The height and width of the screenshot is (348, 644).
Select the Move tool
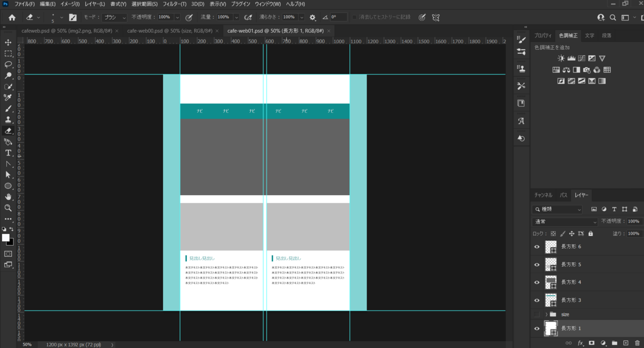tap(8, 42)
